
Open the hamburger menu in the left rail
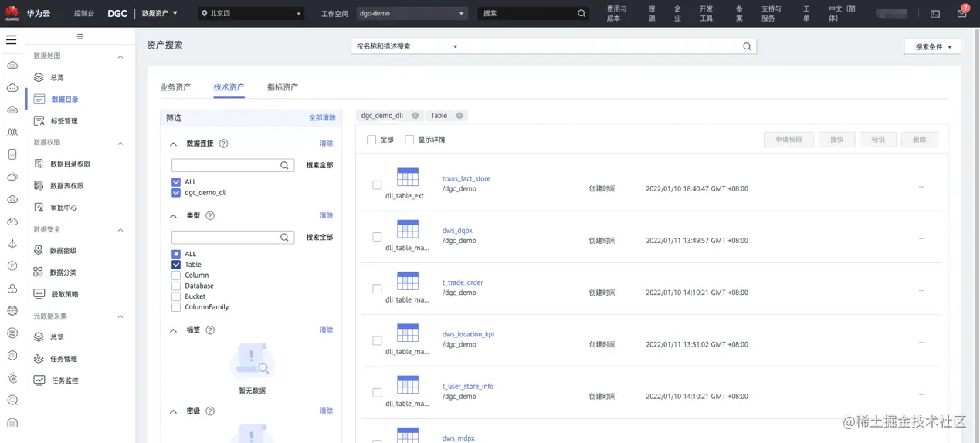pyautogui.click(x=11, y=39)
